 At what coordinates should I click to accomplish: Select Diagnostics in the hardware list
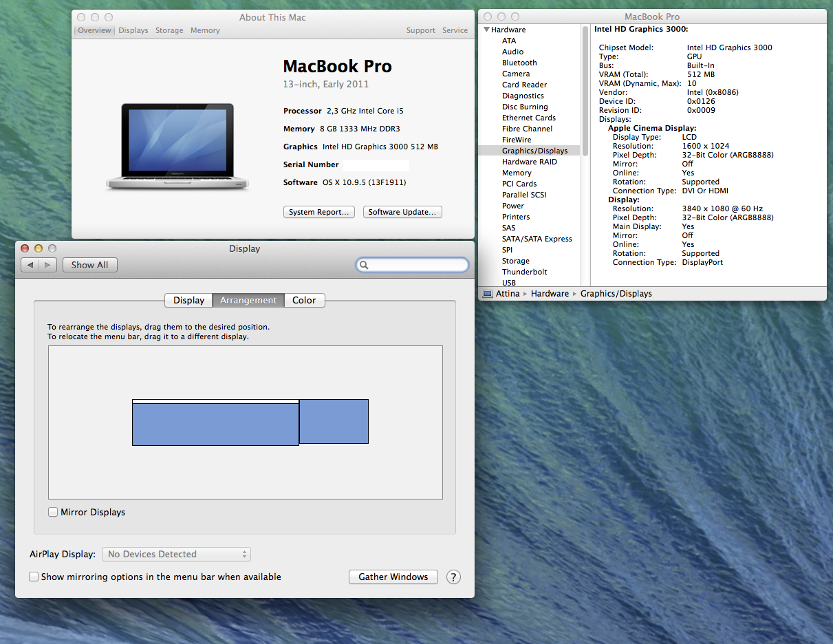pos(523,96)
